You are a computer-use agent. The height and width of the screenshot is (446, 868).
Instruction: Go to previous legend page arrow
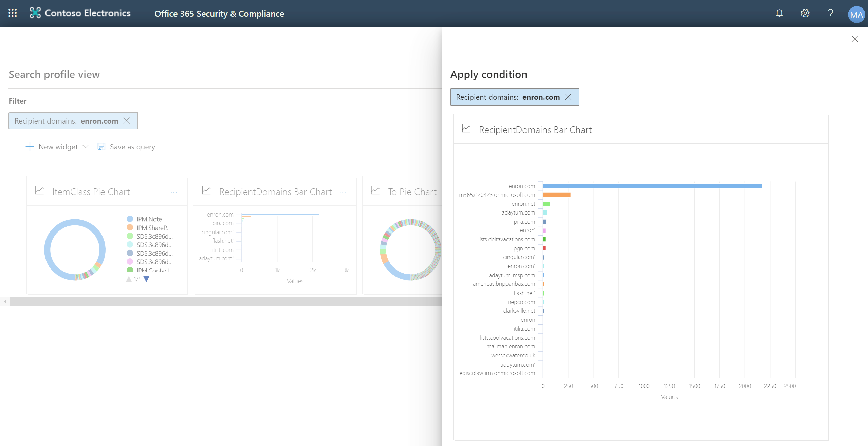129,279
